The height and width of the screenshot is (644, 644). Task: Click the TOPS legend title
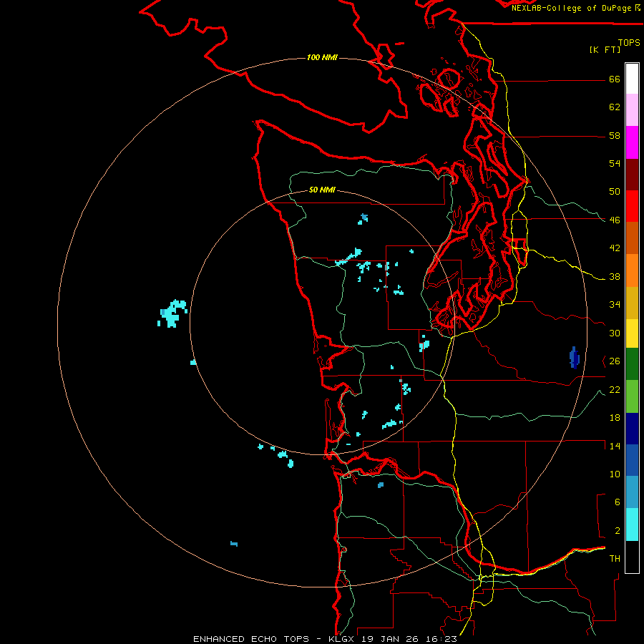[629, 43]
